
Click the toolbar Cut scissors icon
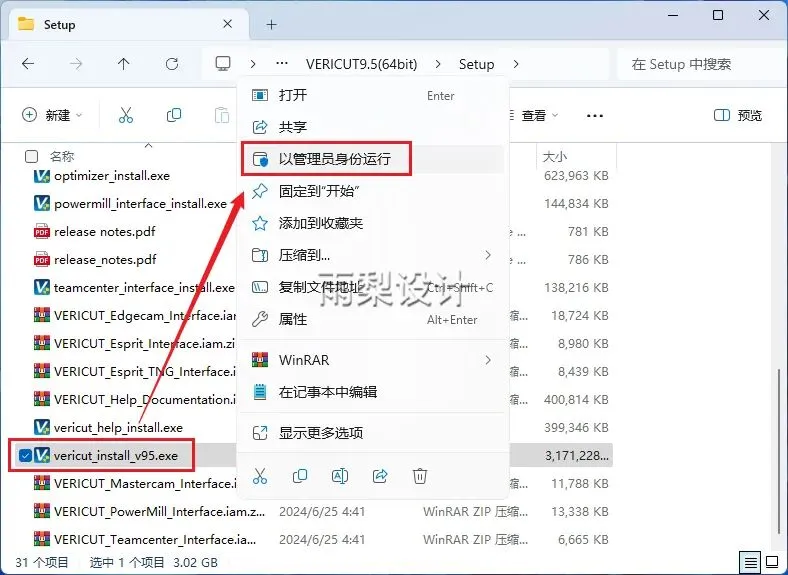(x=126, y=115)
